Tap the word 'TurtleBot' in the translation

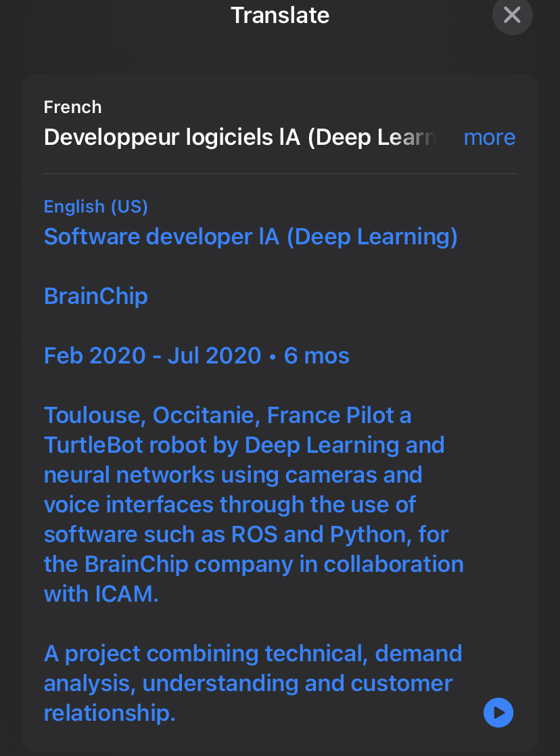coord(93,445)
